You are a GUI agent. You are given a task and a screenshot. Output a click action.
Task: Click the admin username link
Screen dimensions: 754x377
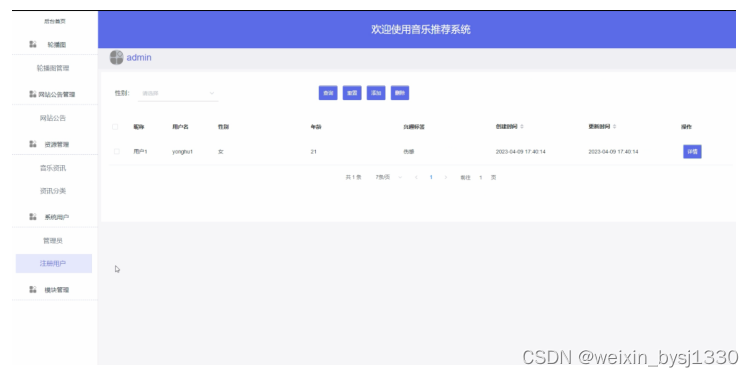(139, 58)
